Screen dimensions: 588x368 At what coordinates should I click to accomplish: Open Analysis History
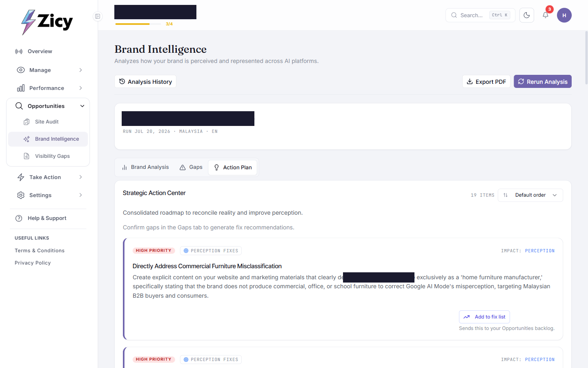pos(145,81)
